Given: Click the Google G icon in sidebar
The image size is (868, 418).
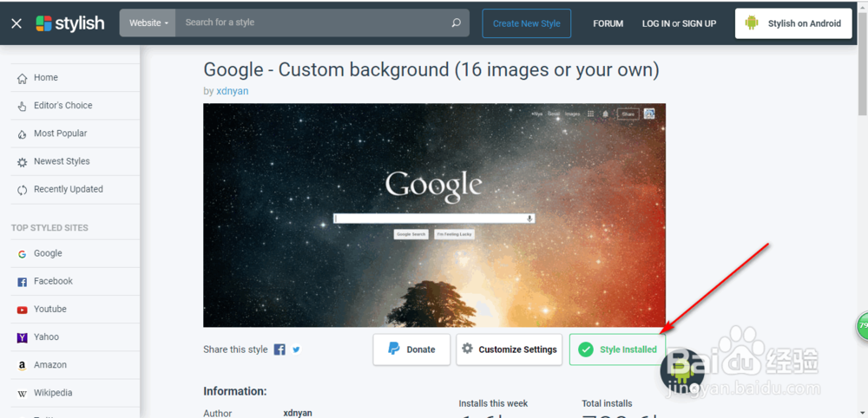Looking at the screenshot, I should [23, 254].
